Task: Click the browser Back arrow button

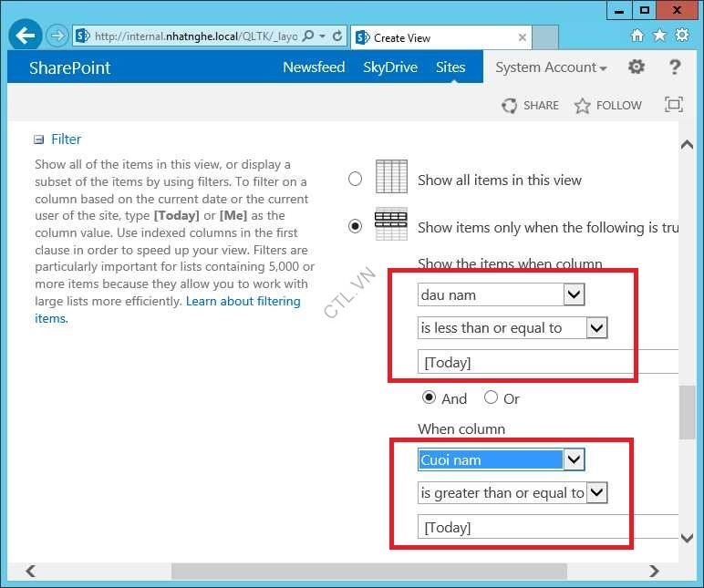Action: coord(26,36)
